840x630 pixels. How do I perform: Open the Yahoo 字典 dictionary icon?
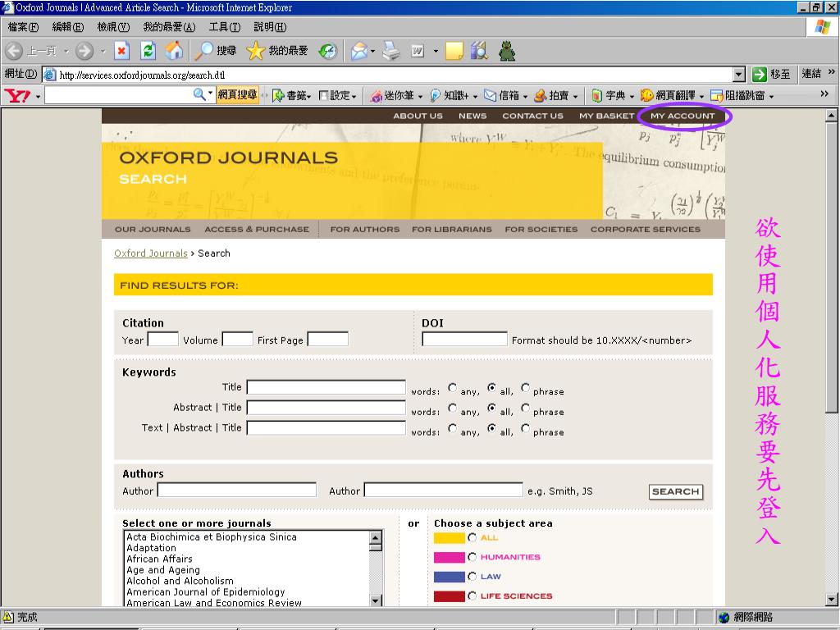(597, 96)
